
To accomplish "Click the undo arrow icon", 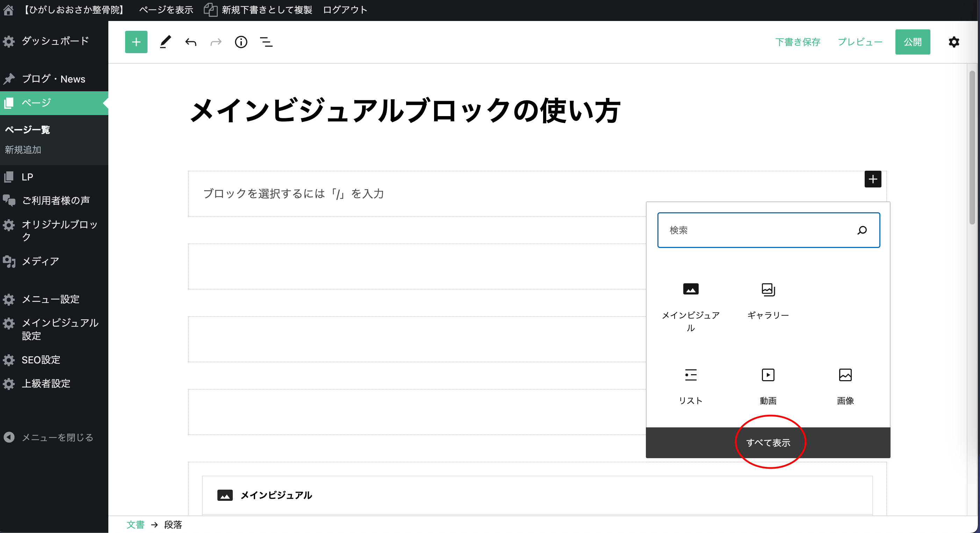I will (190, 42).
